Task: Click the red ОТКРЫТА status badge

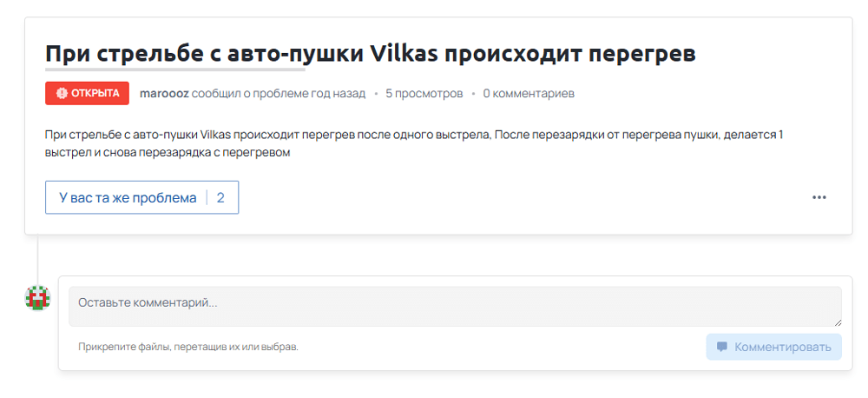Action: pyautogui.click(x=87, y=93)
